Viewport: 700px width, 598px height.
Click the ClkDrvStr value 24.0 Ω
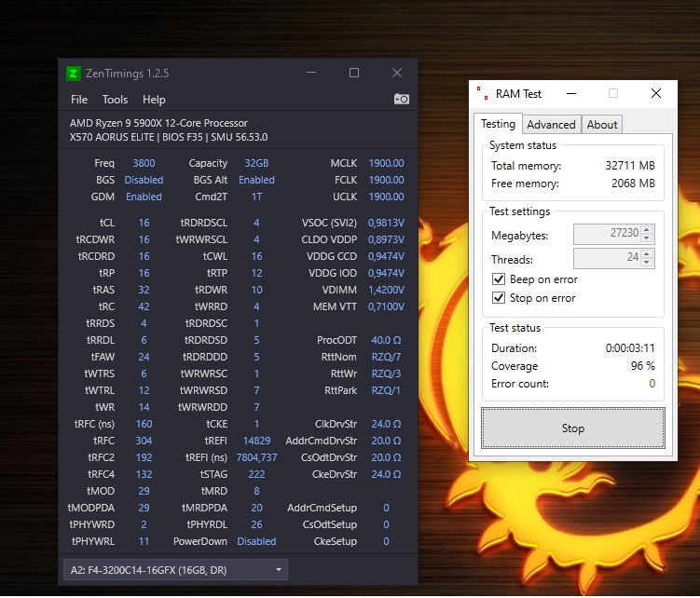(x=386, y=424)
